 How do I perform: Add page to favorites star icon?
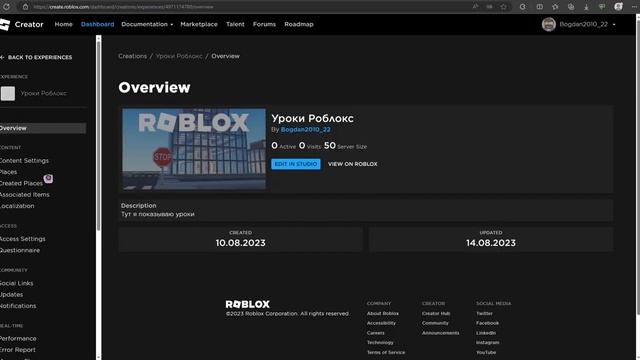pyautogui.click(x=504, y=7)
